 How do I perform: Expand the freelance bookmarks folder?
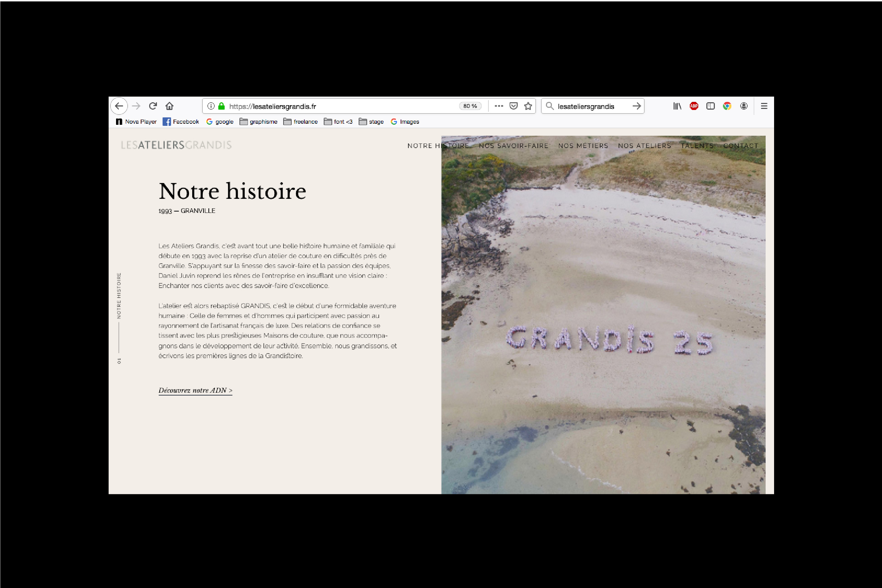click(x=300, y=122)
